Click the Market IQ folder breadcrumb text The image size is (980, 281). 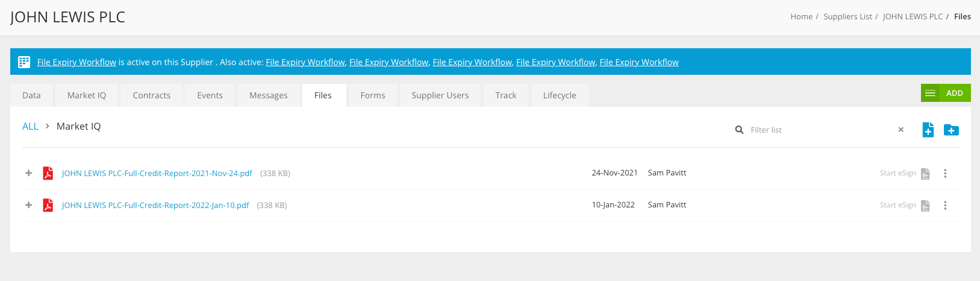point(79,126)
